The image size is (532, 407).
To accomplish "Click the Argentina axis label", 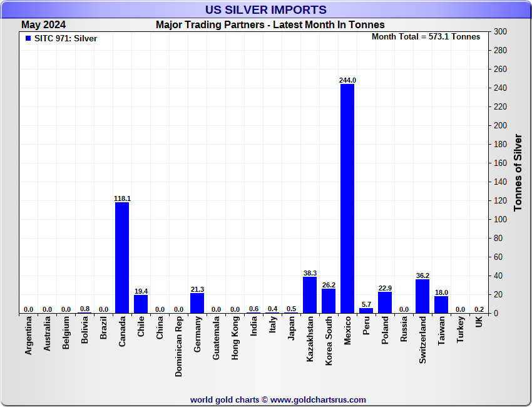I will coord(28,336).
